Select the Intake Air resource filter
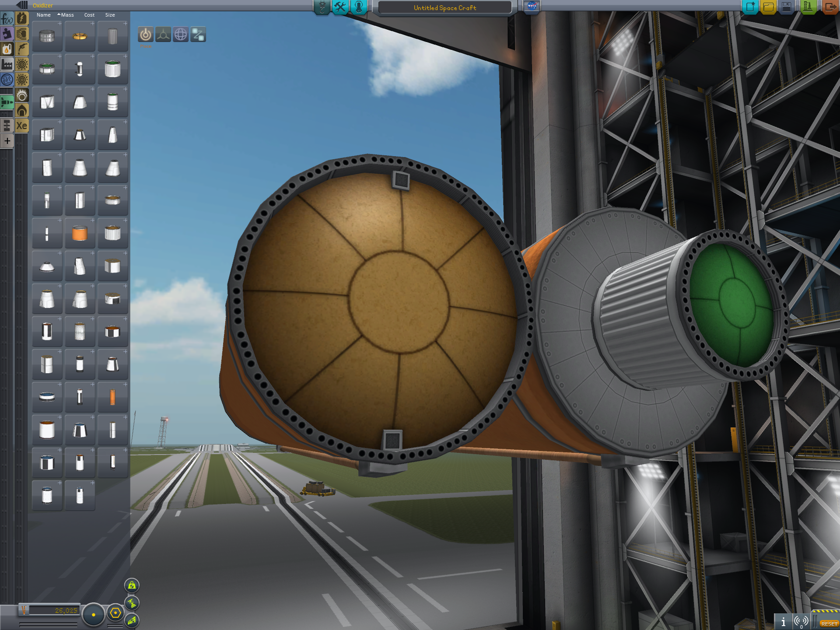840x630 pixels. pyautogui.click(x=22, y=34)
